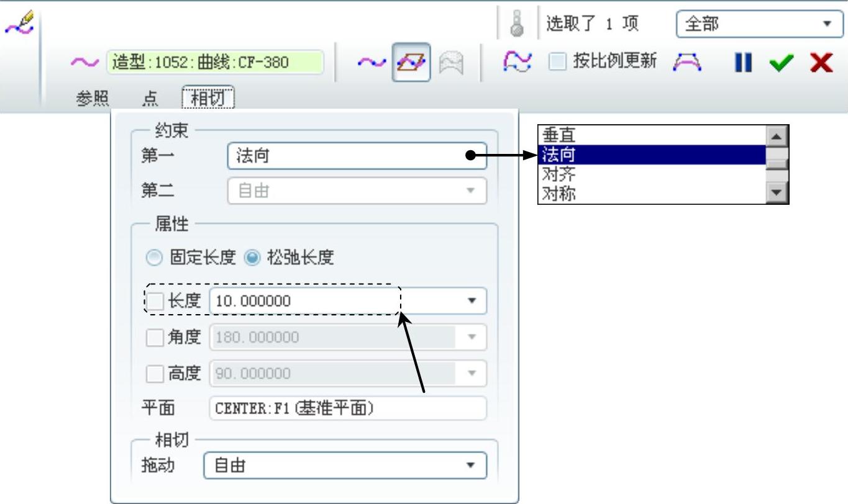Select the curve on surface icon
The width and height of the screenshot is (848, 504).
pyautogui.click(x=452, y=62)
